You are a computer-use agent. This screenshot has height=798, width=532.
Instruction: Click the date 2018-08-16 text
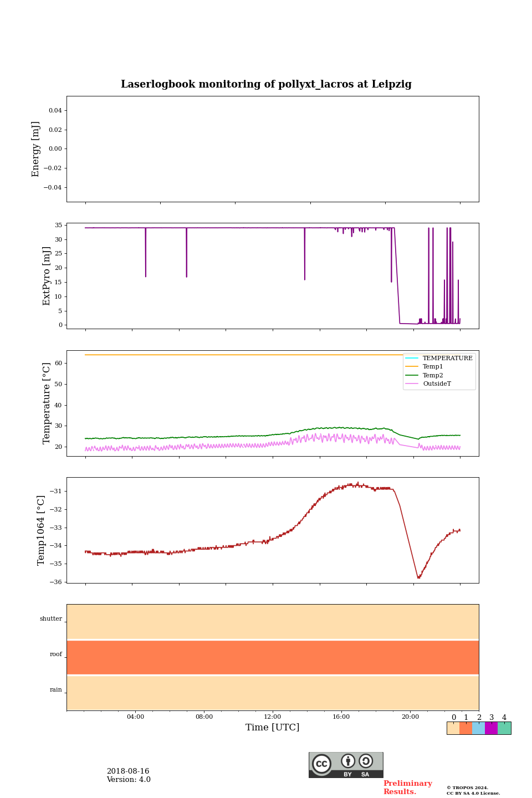(128, 771)
